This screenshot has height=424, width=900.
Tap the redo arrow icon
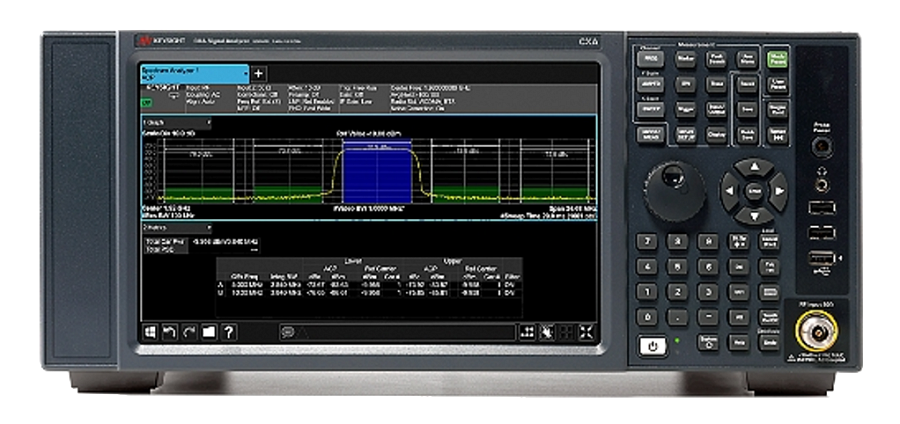point(189,332)
